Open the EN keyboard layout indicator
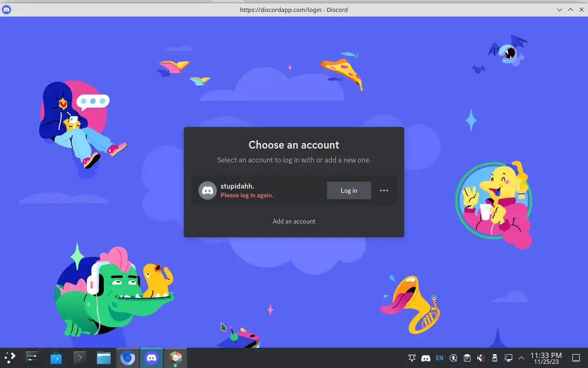Image resolution: width=588 pixels, height=368 pixels. click(440, 358)
